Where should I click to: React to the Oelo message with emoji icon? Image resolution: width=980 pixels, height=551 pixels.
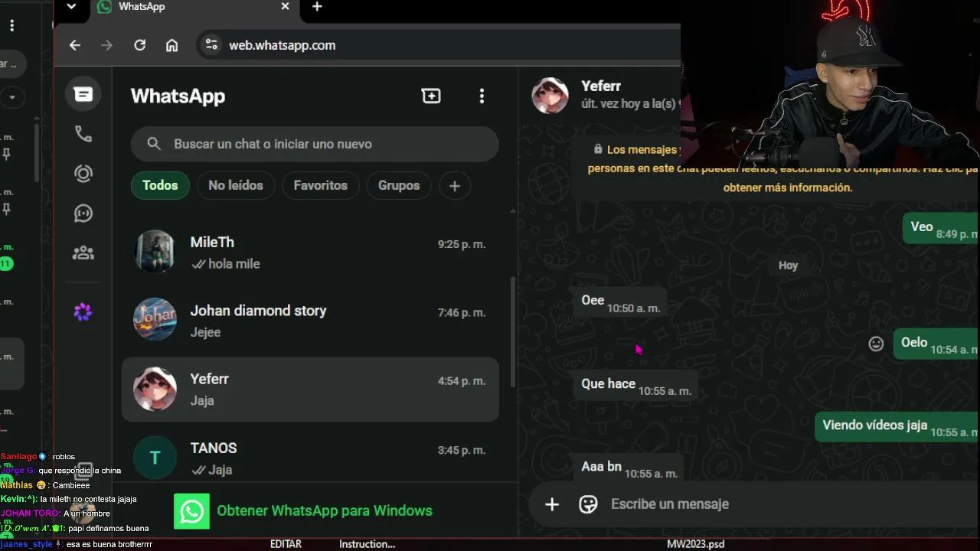876,344
